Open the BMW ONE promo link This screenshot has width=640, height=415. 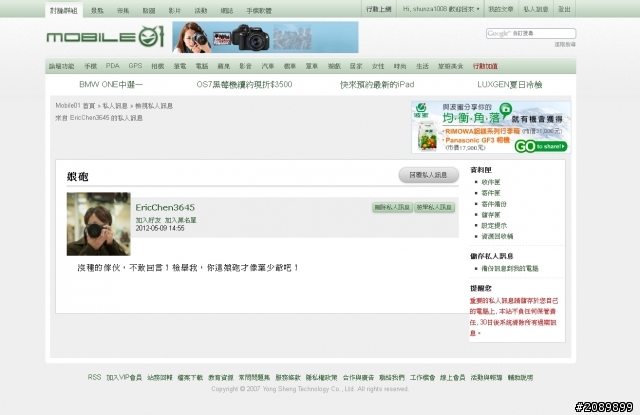point(111,84)
